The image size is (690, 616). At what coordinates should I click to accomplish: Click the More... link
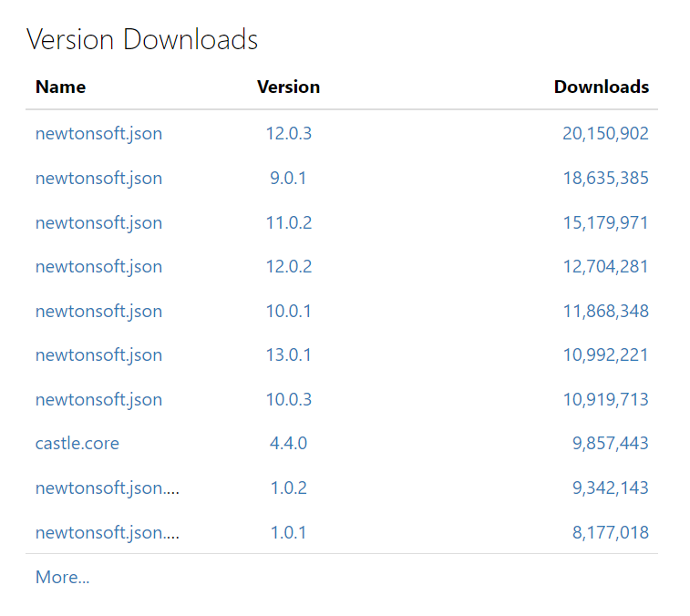[63, 578]
